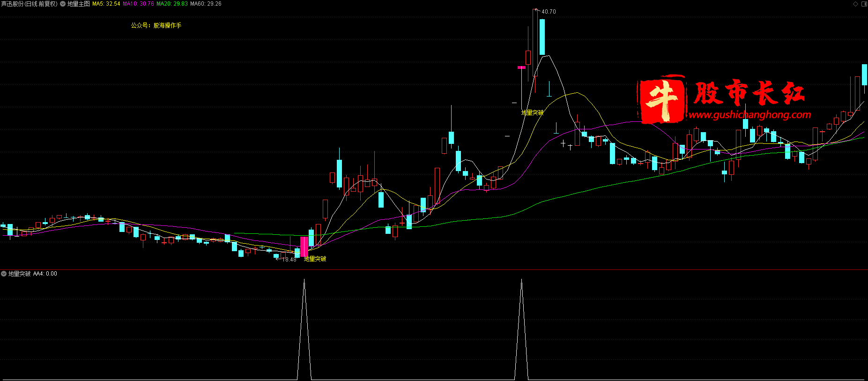Select the 地量主图 indicator name

point(79,4)
